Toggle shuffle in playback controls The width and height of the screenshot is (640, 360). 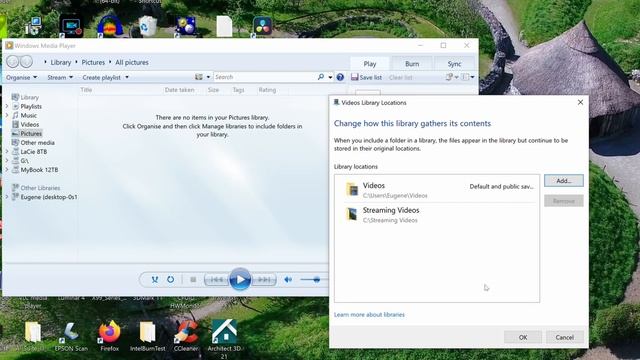coord(155,280)
